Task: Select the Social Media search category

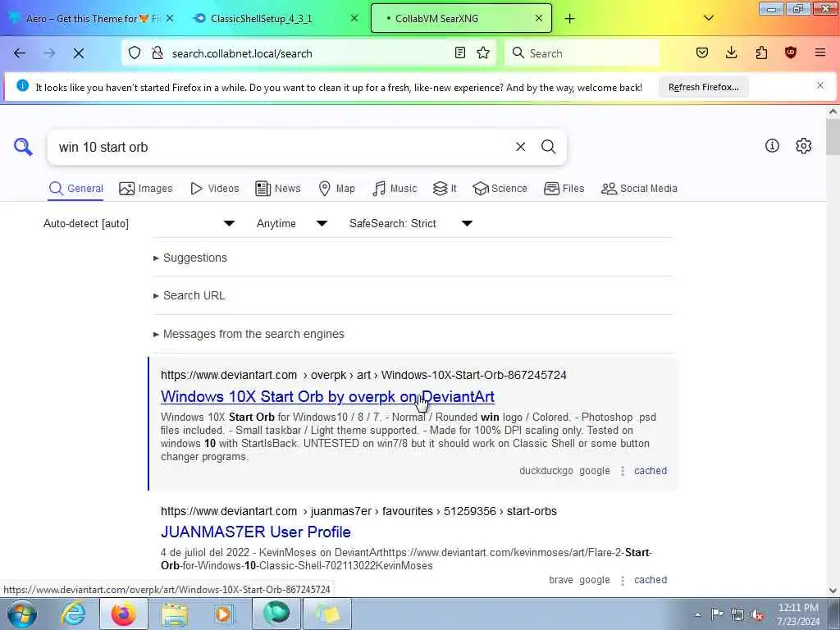Action: pyautogui.click(x=639, y=189)
